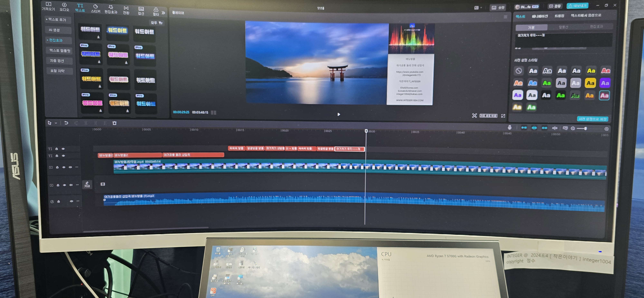Lock the top text track

pos(57,149)
